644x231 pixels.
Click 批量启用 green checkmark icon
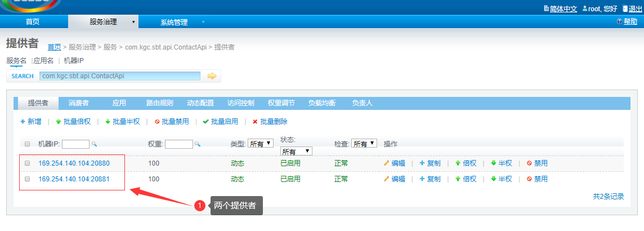point(206,122)
